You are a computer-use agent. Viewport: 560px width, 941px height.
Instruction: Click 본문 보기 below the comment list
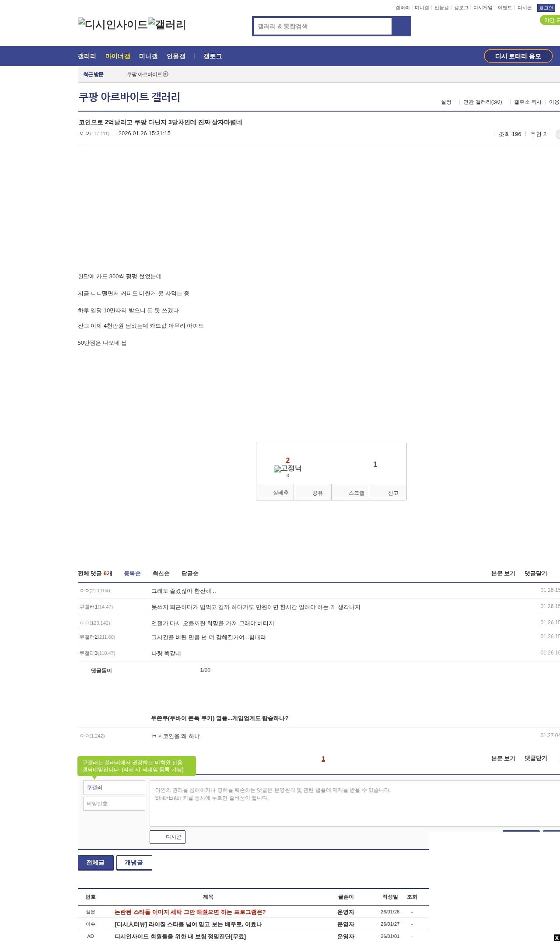coord(503,759)
